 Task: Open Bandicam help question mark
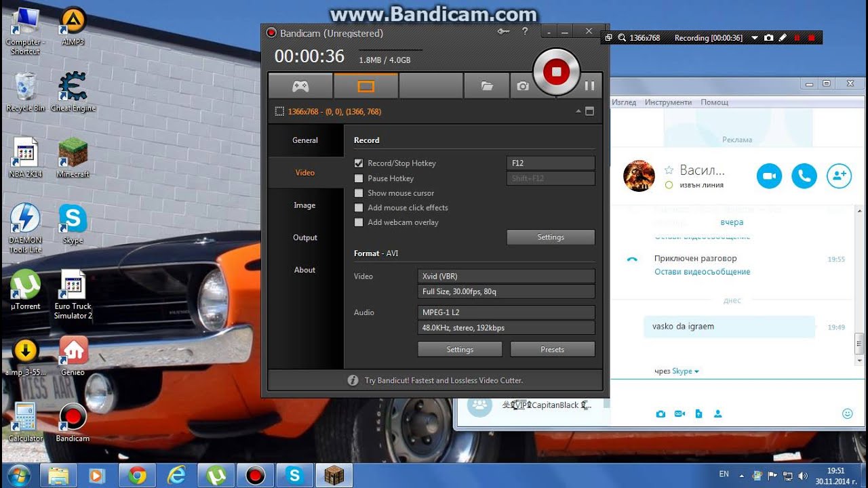525,31
